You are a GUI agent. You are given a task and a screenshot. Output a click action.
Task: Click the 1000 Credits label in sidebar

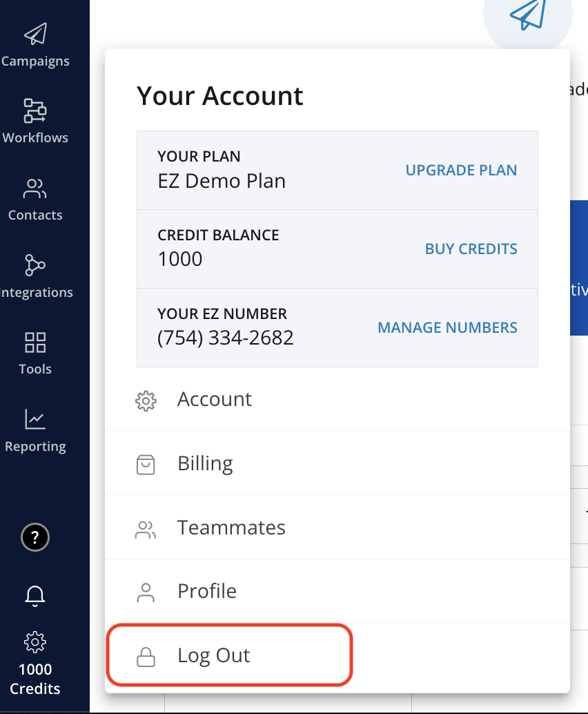click(35, 679)
